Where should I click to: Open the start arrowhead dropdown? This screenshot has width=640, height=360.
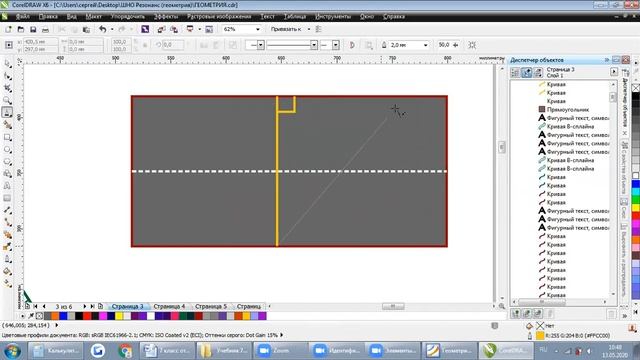(x=260, y=45)
